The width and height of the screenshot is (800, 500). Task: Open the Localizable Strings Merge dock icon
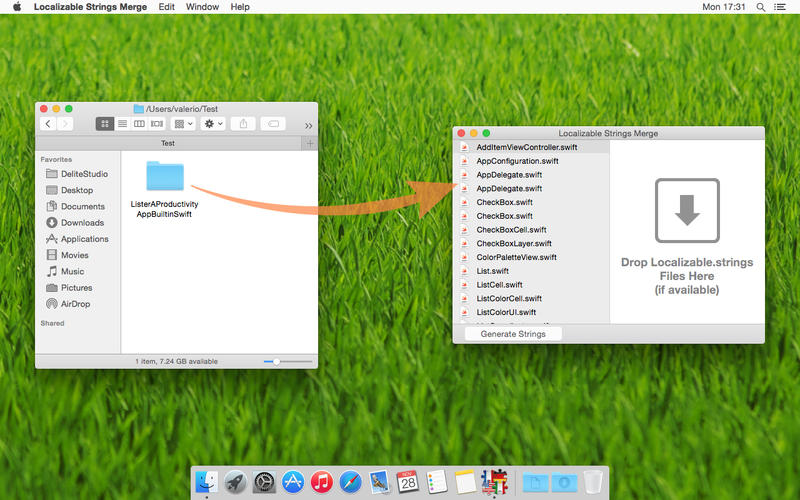click(x=493, y=481)
